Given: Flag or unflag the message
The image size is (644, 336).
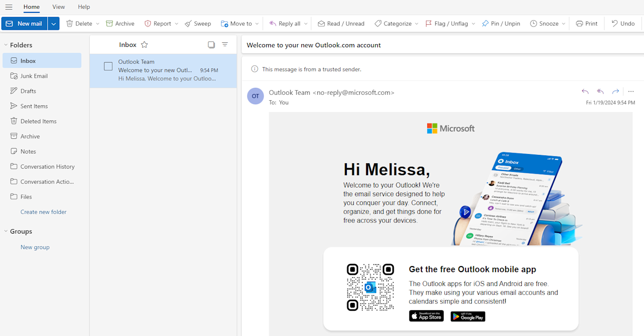Looking at the screenshot, I should 446,23.
